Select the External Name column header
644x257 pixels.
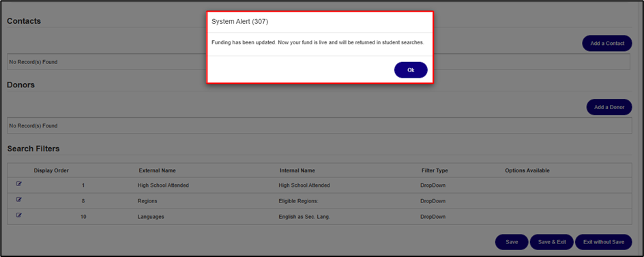[x=158, y=171]
